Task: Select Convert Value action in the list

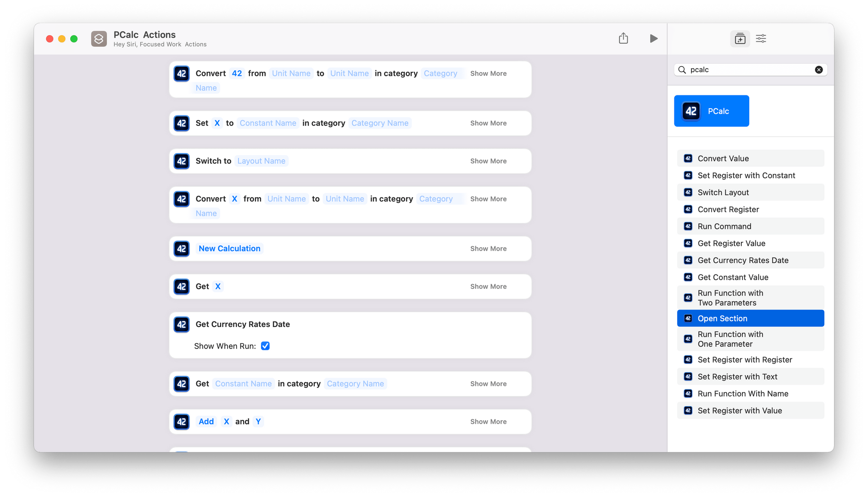Action: tap(751, 158)
